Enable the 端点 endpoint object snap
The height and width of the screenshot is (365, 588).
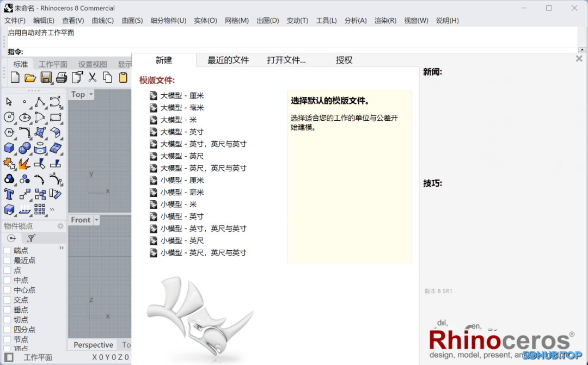(6, 250)
